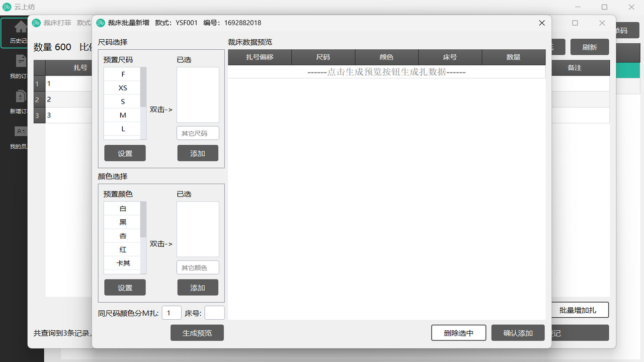The width and height of the screenshot is (644, 362).
Task: Open 新增订单 using its sidebar icon
Action: point(20,96)
